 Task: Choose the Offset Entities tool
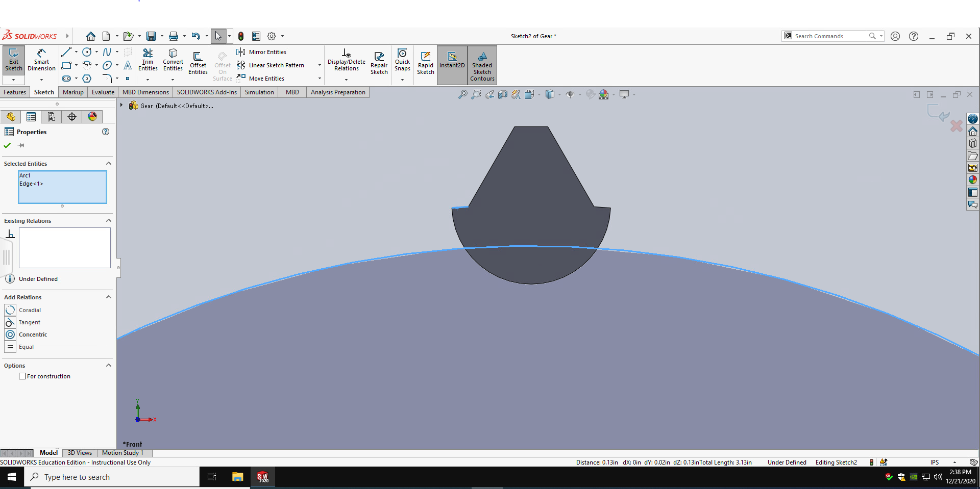click(x=198, y=63)
